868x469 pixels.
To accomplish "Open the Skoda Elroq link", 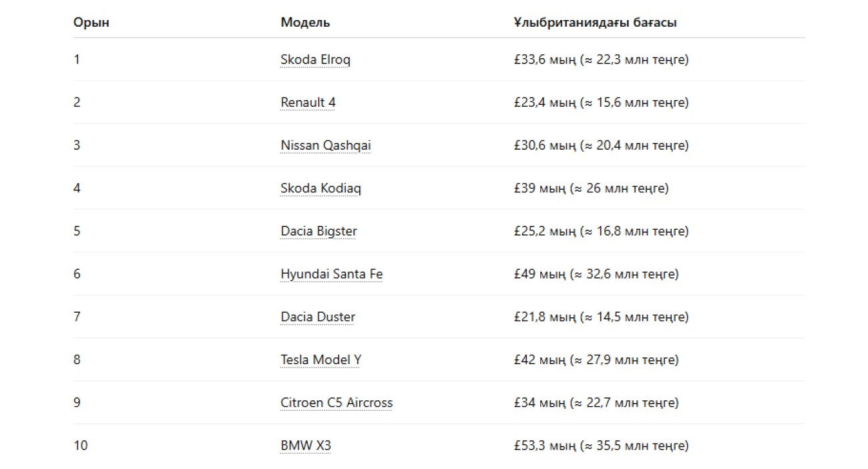I will [x=315, y=59].
